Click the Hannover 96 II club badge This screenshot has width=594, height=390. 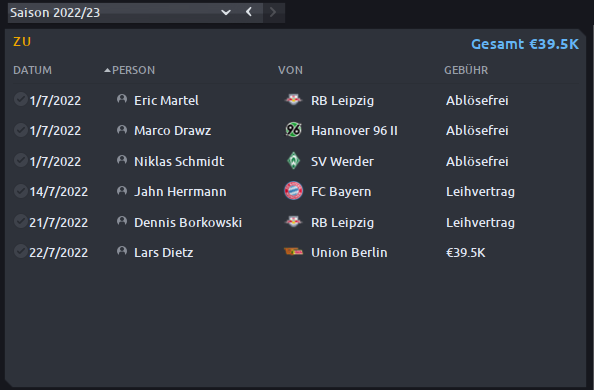(x=293, y=130)
